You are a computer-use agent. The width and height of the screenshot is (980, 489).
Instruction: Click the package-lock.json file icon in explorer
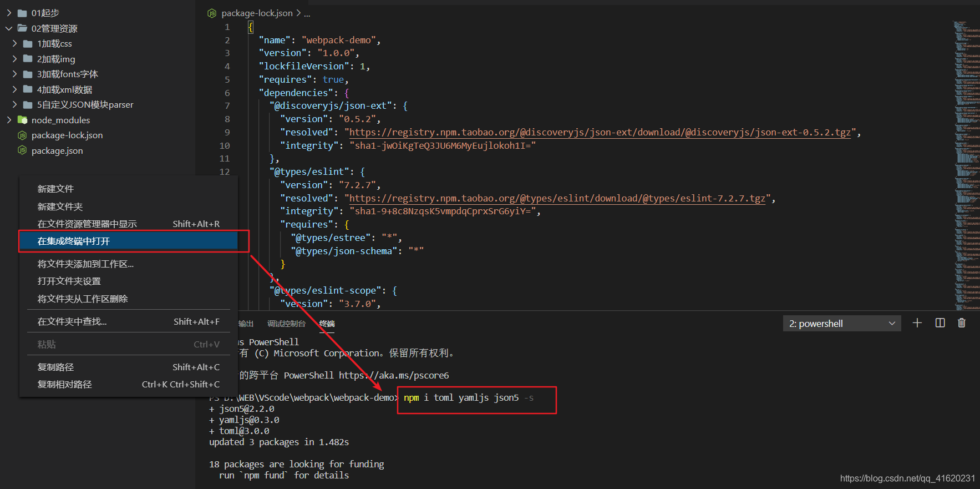tap(22, 135)
